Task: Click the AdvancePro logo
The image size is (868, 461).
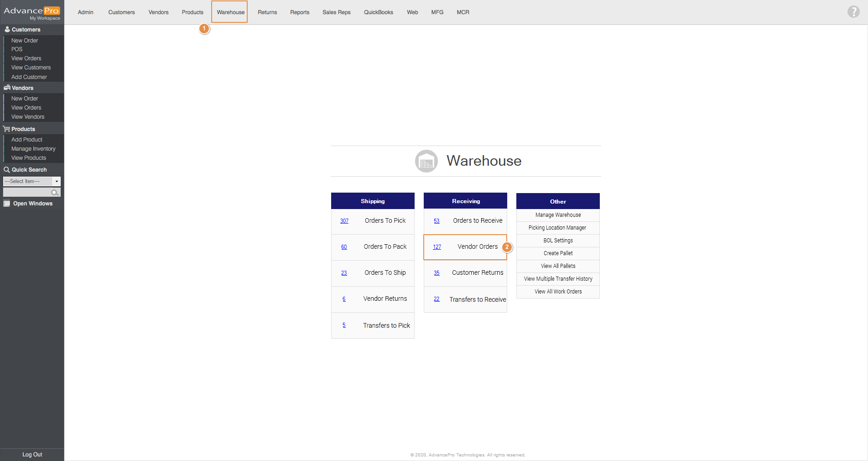Action: point(32,12)
